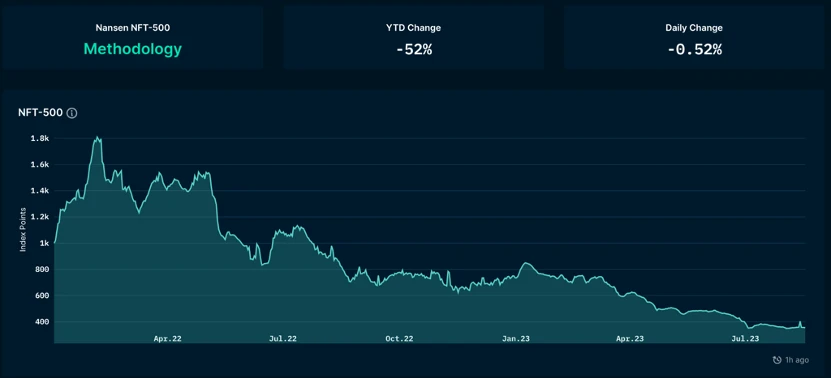
Task: Click the Jul.22 x-axis label
Action: click(283, 338)
